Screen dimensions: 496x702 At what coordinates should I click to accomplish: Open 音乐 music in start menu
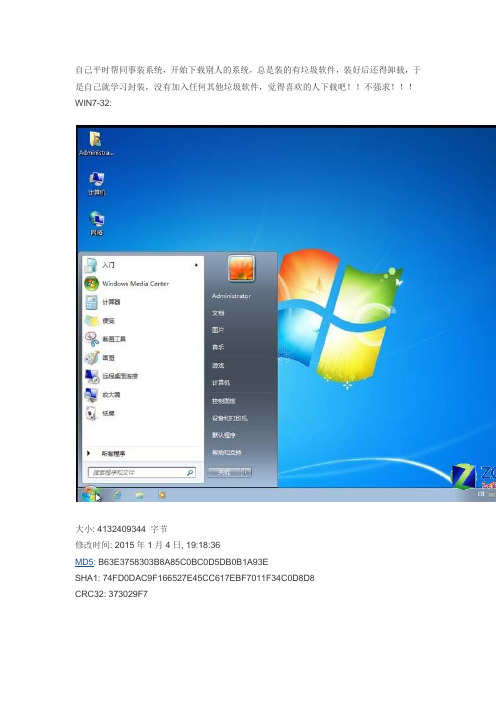[218, 347]
